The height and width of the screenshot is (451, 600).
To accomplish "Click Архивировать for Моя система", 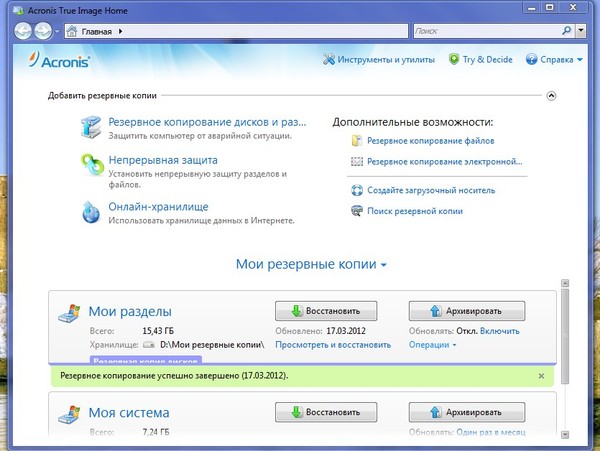I will (x=467, y=412).
